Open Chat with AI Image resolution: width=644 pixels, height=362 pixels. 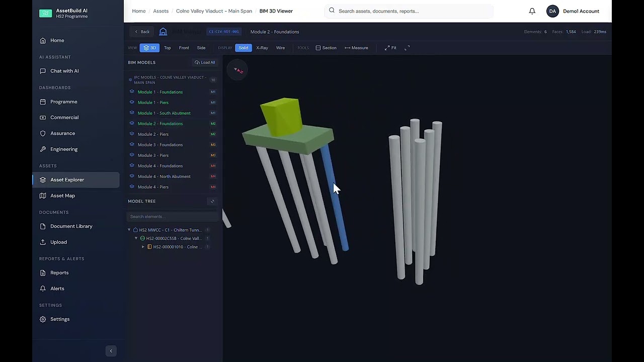coord(76,71)
